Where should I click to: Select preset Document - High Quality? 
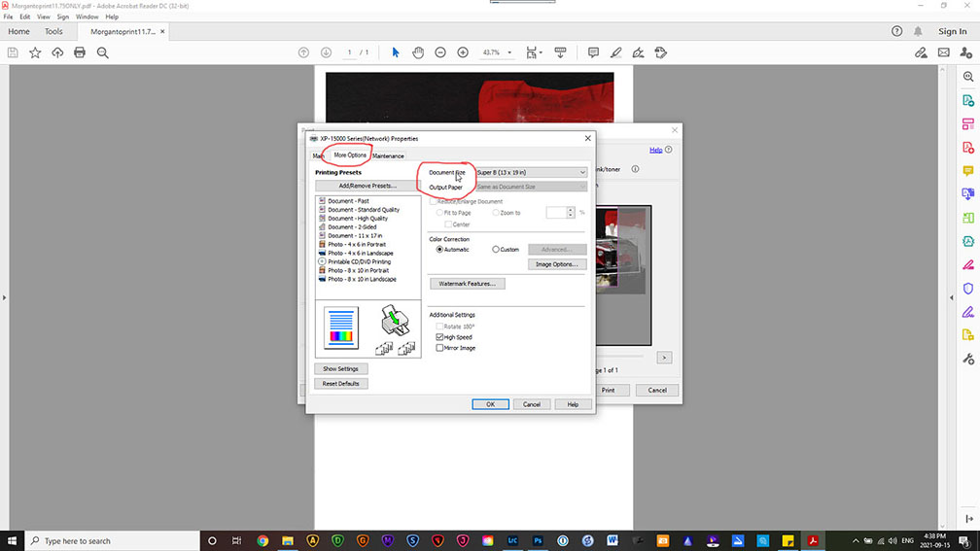(358, 219)
